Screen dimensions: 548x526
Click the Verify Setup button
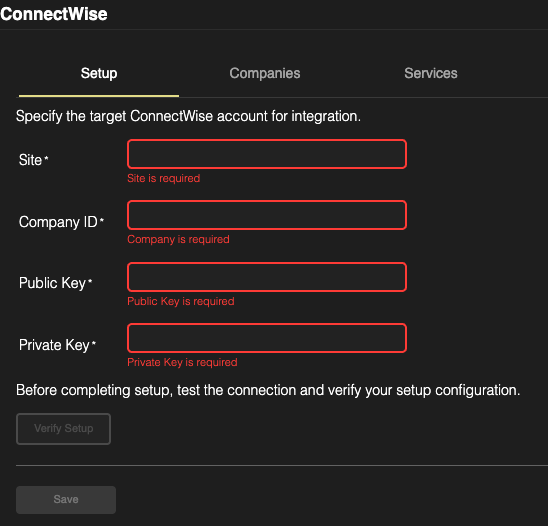point(64,429)
